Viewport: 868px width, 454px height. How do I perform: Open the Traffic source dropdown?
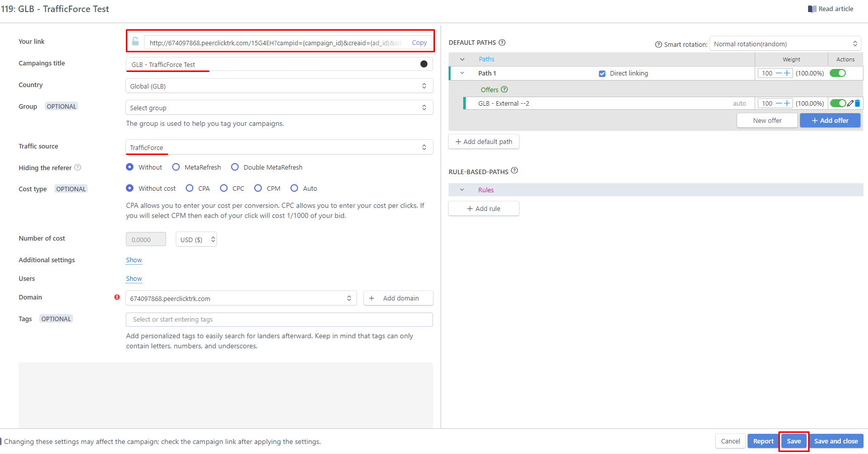point(279,147)
